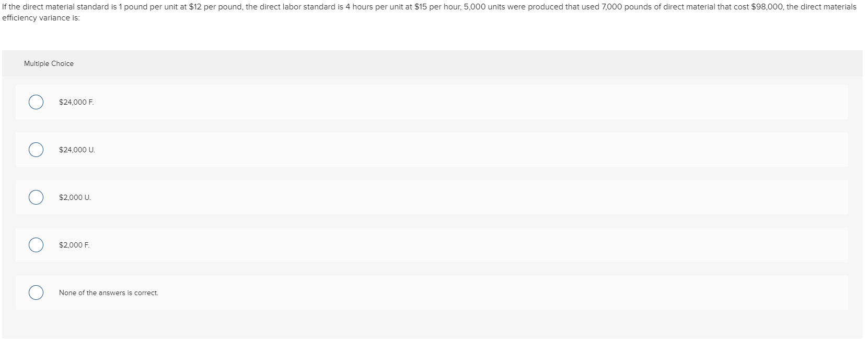Select the radio button for $2,000 F.
868x348 pixels.
point(36,245)
